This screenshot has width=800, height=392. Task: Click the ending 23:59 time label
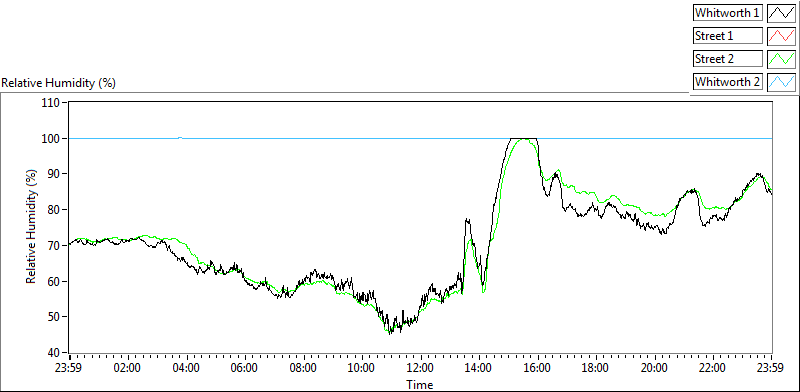tap(771, 368)
